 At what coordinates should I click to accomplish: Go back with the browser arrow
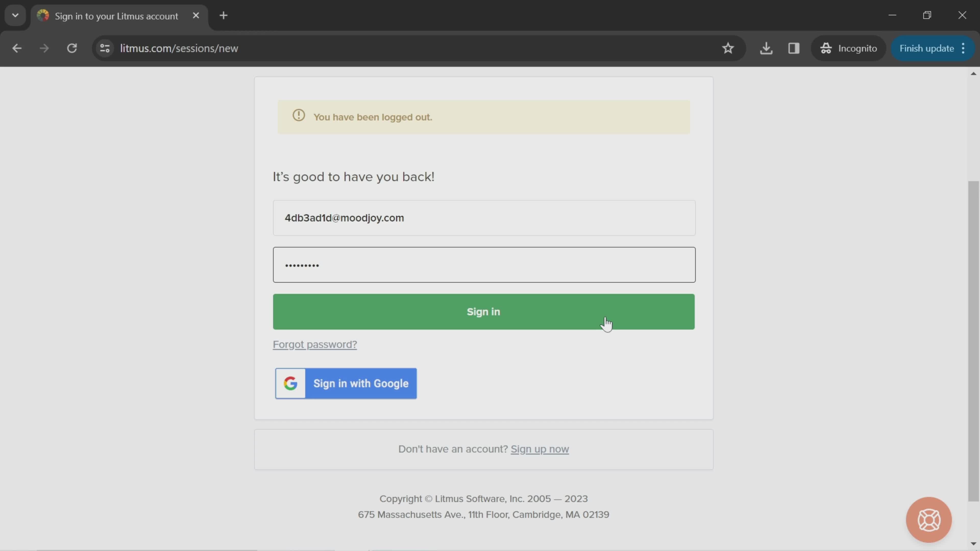(17, 48)
